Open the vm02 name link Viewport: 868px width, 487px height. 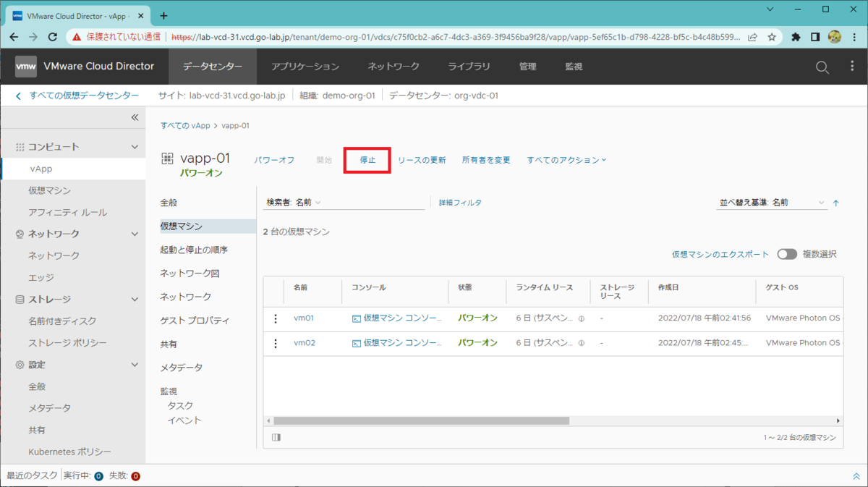305,343
